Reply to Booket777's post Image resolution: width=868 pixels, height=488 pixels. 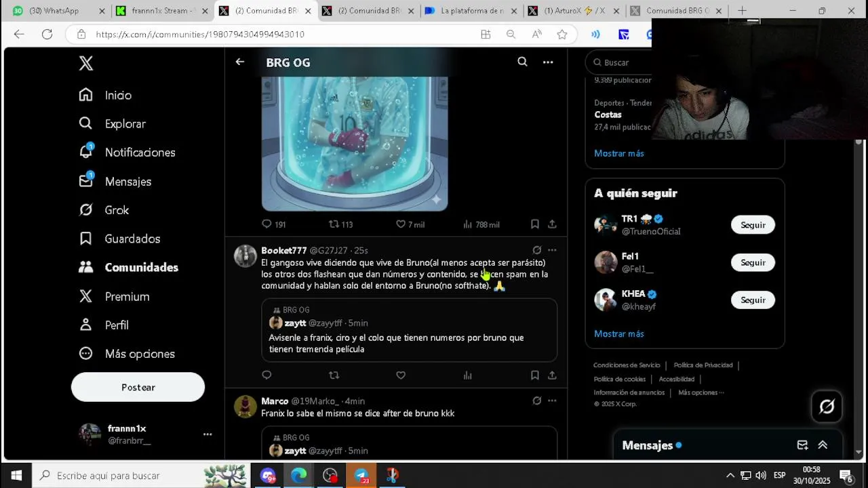[267, 375]
